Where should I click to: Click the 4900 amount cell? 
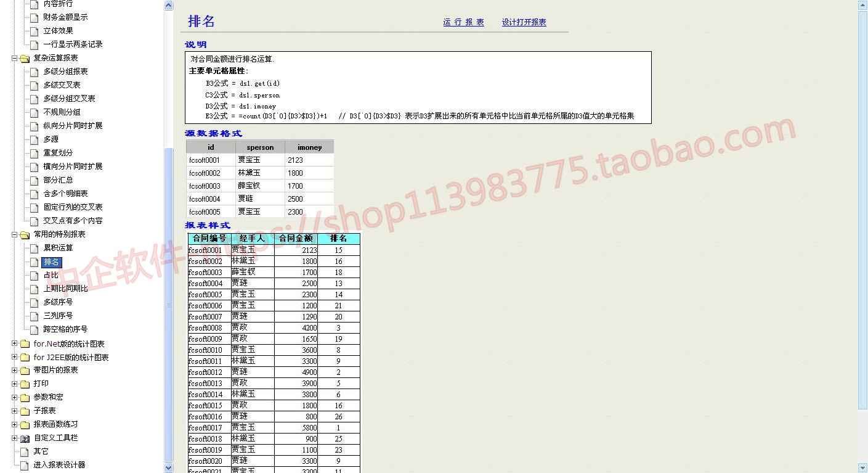296,372
